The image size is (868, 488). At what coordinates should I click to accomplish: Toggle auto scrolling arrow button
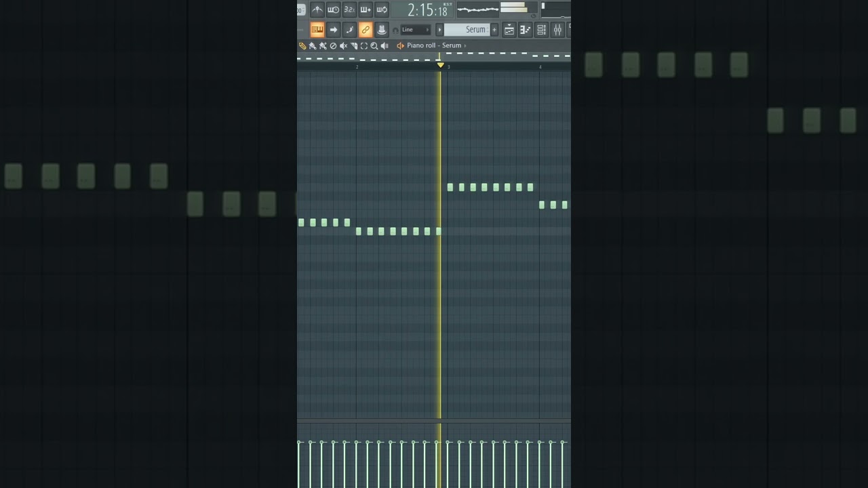click(334, 29)
